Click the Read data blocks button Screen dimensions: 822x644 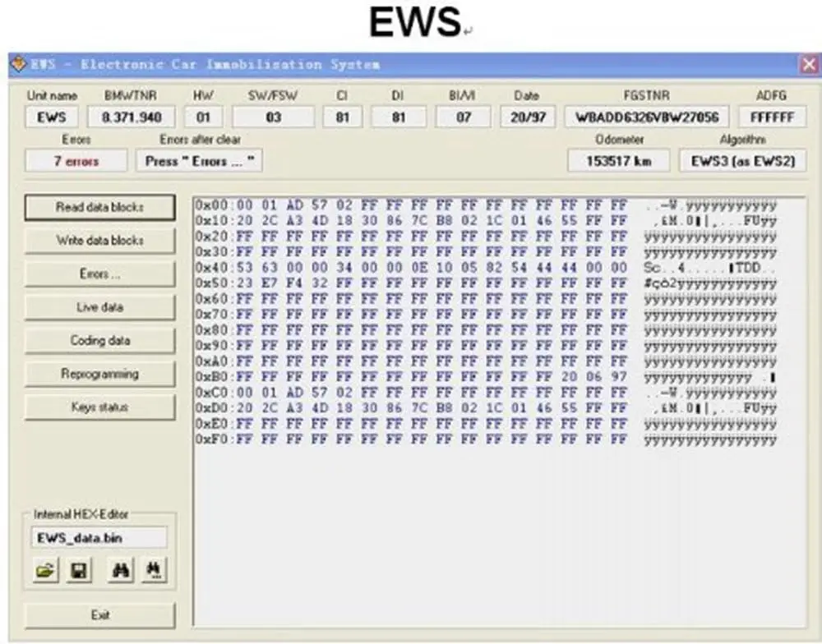point(99,207)
